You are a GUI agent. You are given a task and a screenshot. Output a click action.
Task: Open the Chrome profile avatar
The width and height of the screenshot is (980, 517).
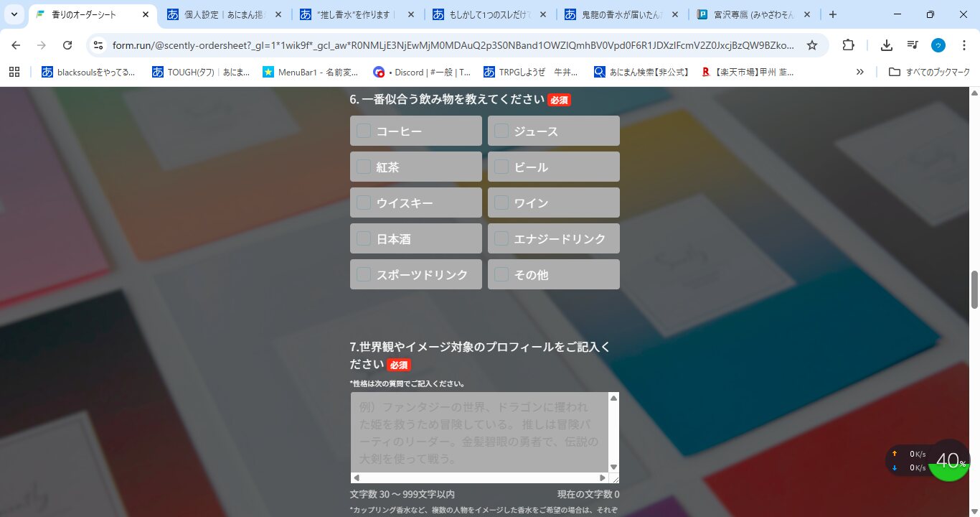point(938,45)
